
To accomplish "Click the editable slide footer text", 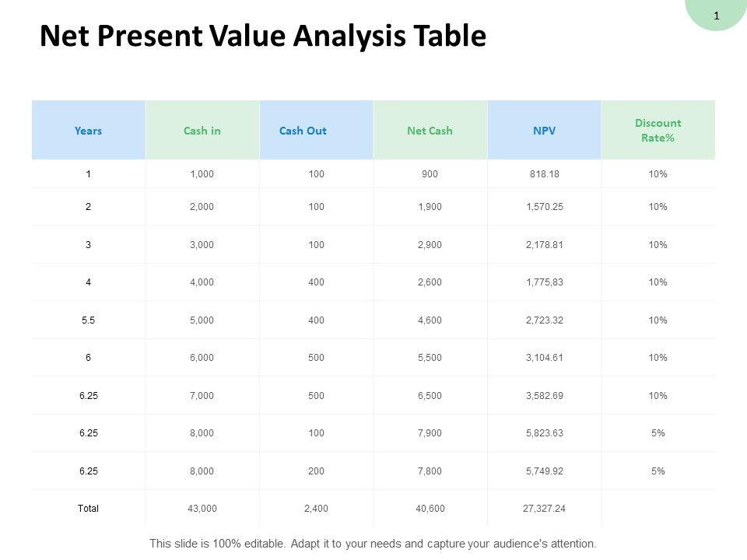I will point(373,544).
